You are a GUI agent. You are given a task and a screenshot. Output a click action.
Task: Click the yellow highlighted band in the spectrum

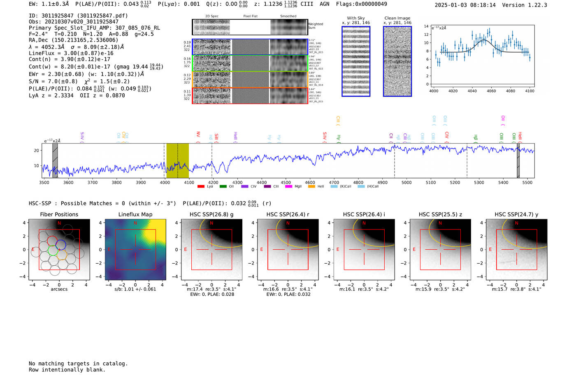coord(177,160)
